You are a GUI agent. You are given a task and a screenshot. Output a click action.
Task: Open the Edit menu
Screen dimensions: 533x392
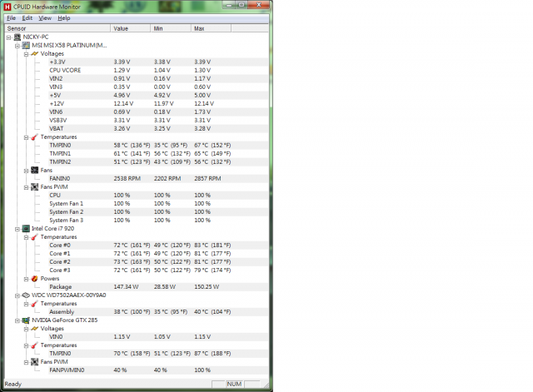27,18
